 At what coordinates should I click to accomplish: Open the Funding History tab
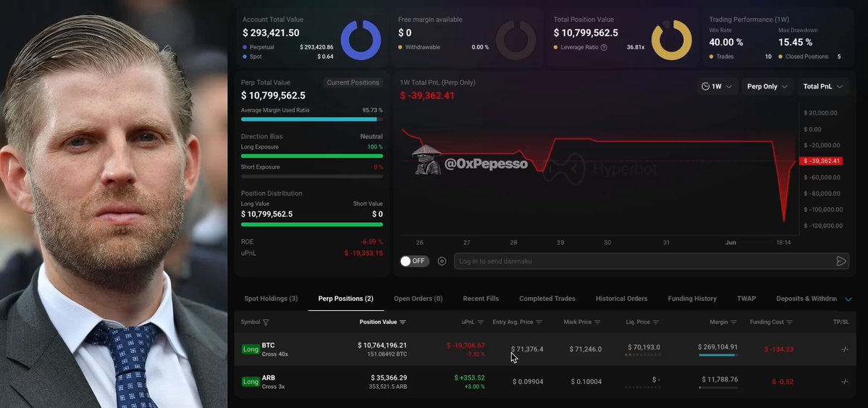(x=692, y=299)
